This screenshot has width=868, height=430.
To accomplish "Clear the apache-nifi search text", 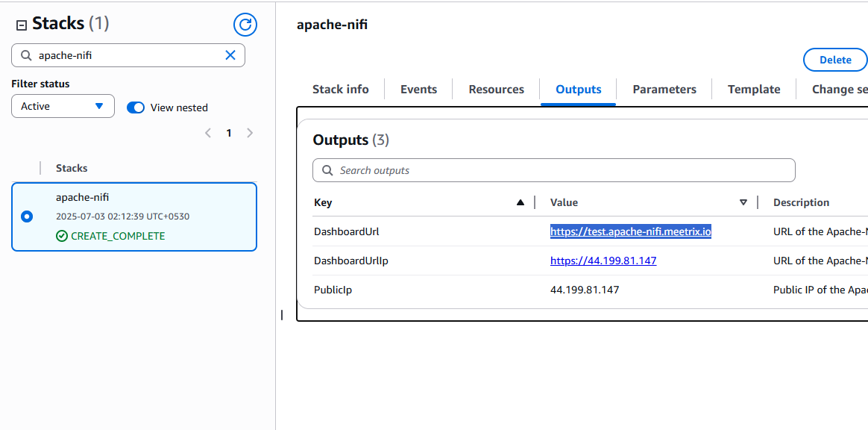I will [230, 54].
